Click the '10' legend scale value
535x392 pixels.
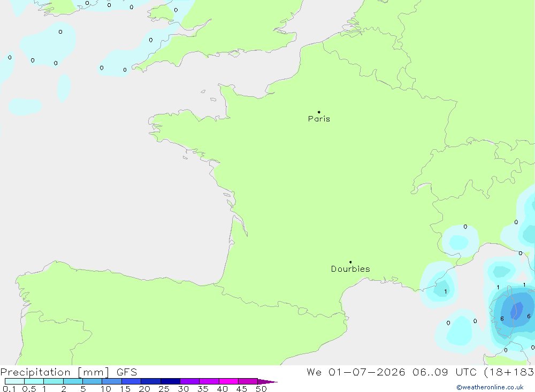[x=106, y=389]
